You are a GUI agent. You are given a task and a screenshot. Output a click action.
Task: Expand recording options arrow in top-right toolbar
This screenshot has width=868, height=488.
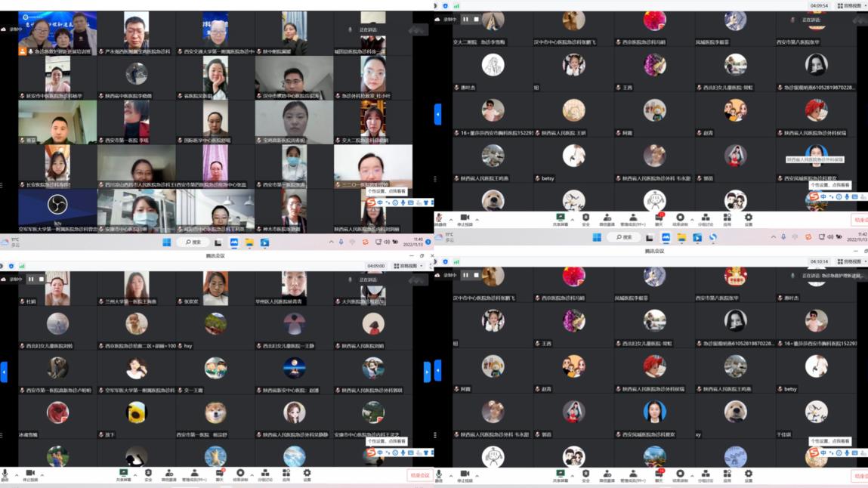[x=691, y=218]
